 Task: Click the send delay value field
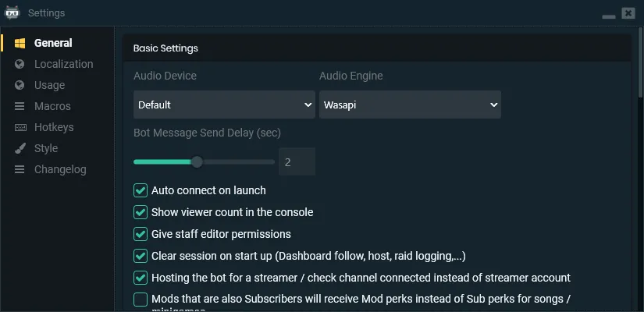297,161
